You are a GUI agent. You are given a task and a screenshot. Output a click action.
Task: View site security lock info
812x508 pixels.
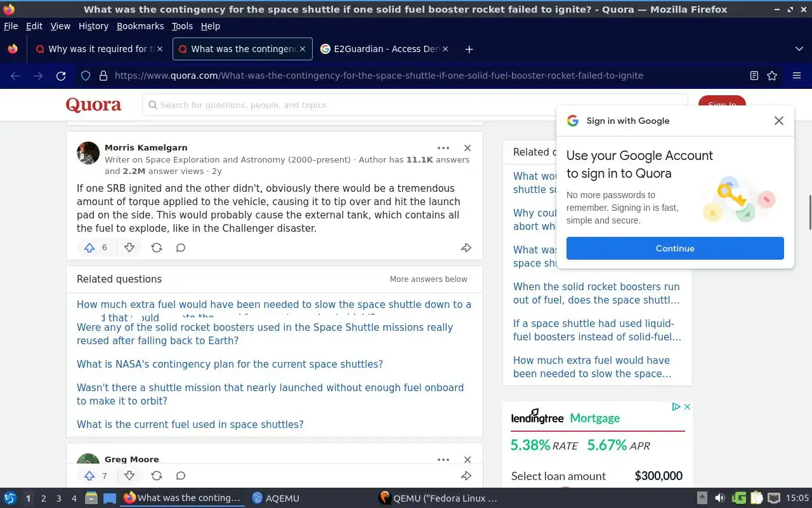click(103, 76)
